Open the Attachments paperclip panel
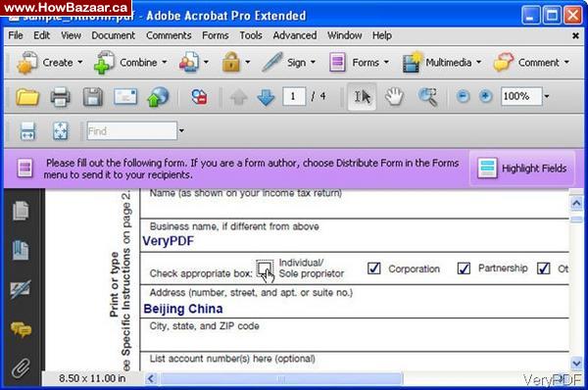 pyautogui.click(x=21, y=368)
